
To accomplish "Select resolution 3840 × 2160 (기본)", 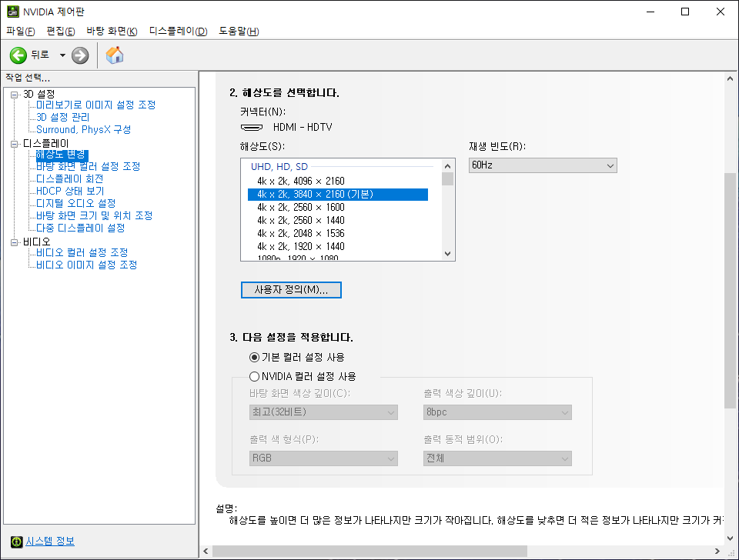I will [x=338, y=194].
